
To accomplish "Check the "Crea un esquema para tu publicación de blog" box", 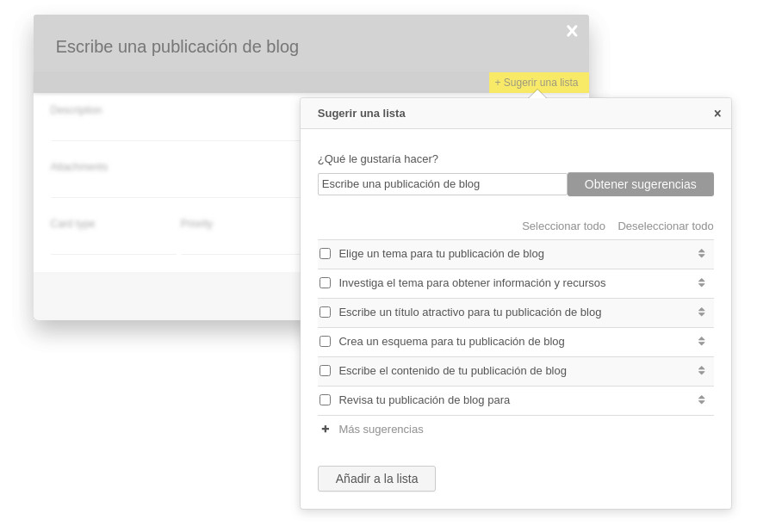I will (325, 341).
